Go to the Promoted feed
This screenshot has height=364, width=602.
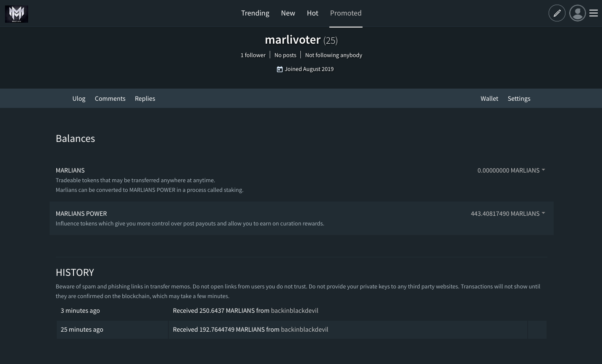[346, 13]
